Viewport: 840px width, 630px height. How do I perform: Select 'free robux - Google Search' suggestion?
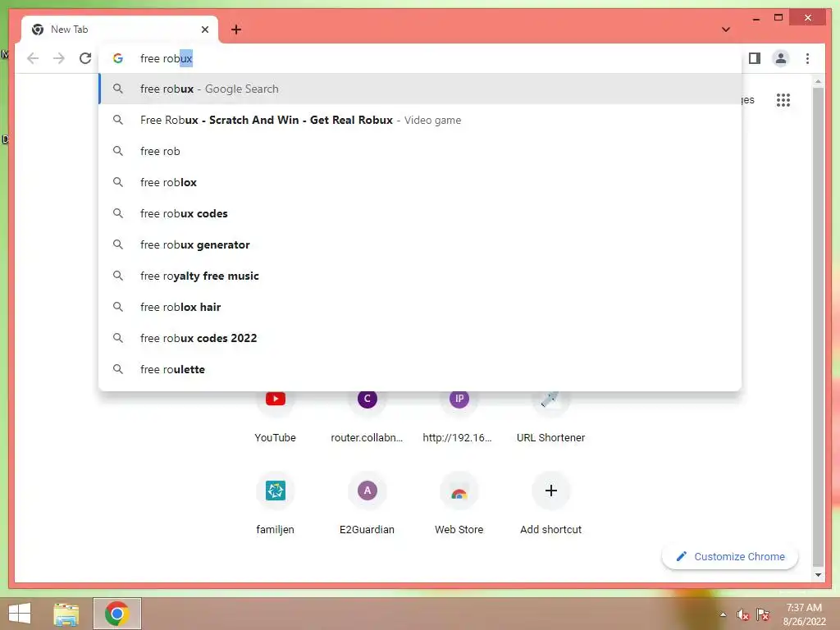point(421,89)
